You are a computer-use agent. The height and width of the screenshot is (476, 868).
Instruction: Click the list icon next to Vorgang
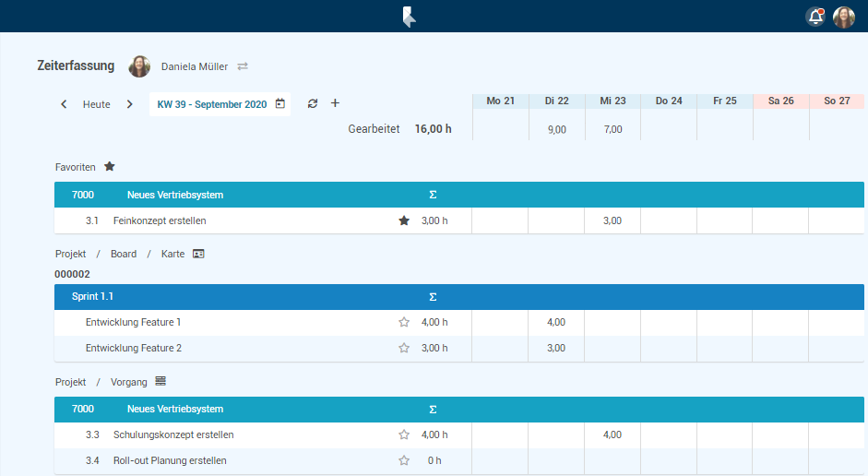(161, 381)
